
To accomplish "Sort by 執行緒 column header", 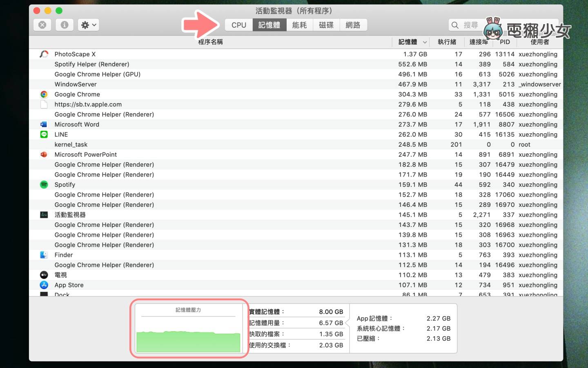I will [447, 42].
